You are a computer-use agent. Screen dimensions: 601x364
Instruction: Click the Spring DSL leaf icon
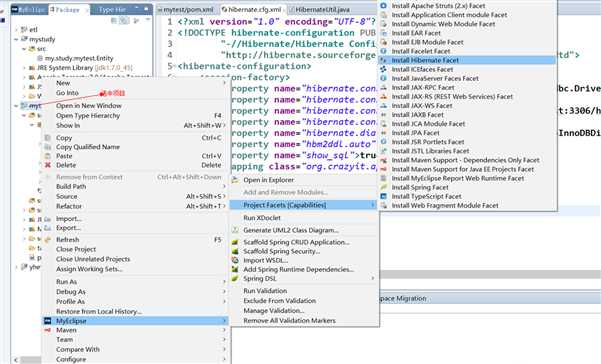coord(235,279)
